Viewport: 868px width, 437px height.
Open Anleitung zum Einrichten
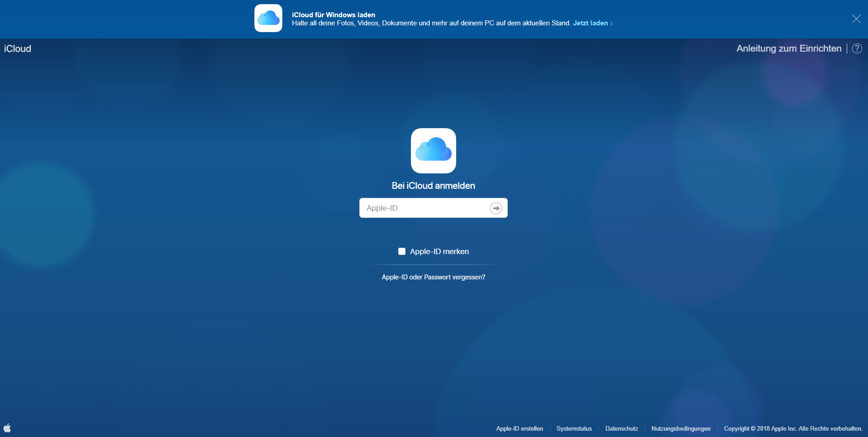click(789, 48)
